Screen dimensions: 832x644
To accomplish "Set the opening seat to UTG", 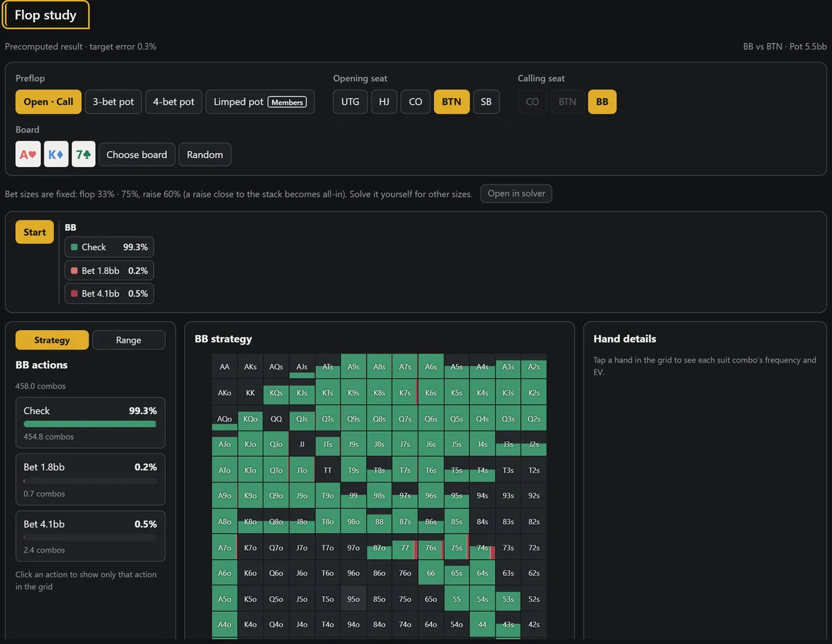I will pos(350,102).
